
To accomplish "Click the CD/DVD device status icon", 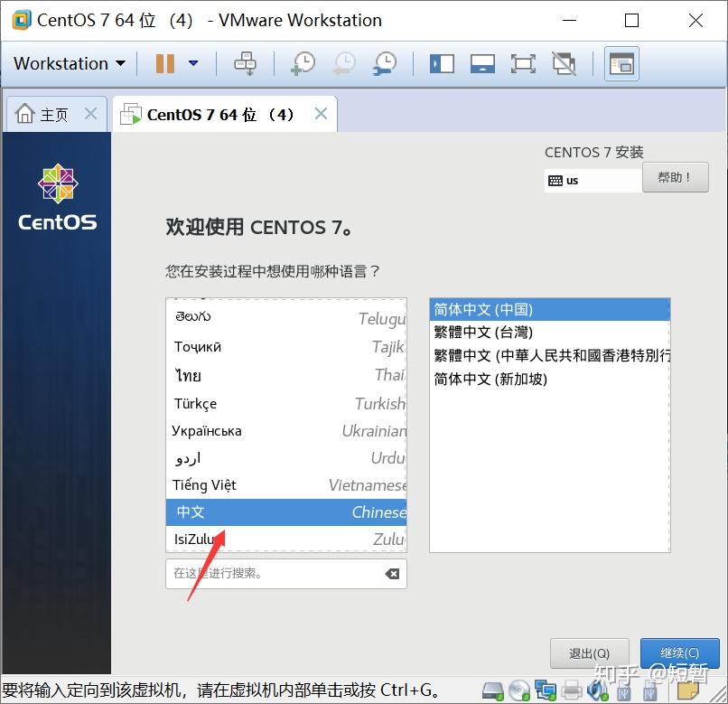I will [519, 691].
